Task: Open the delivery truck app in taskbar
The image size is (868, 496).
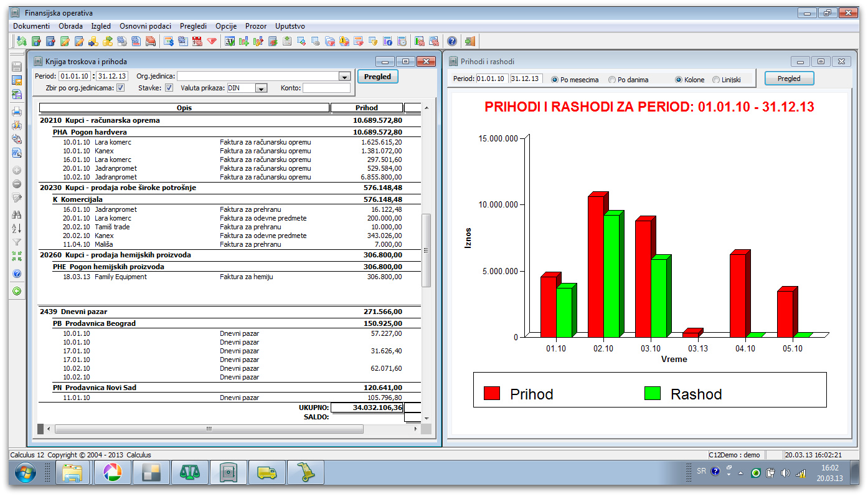Action: pyautogui.click(x=267, y=474)
